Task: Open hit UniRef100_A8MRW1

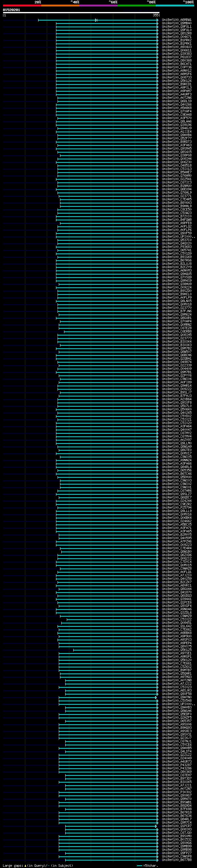Action: pos(176,20)
